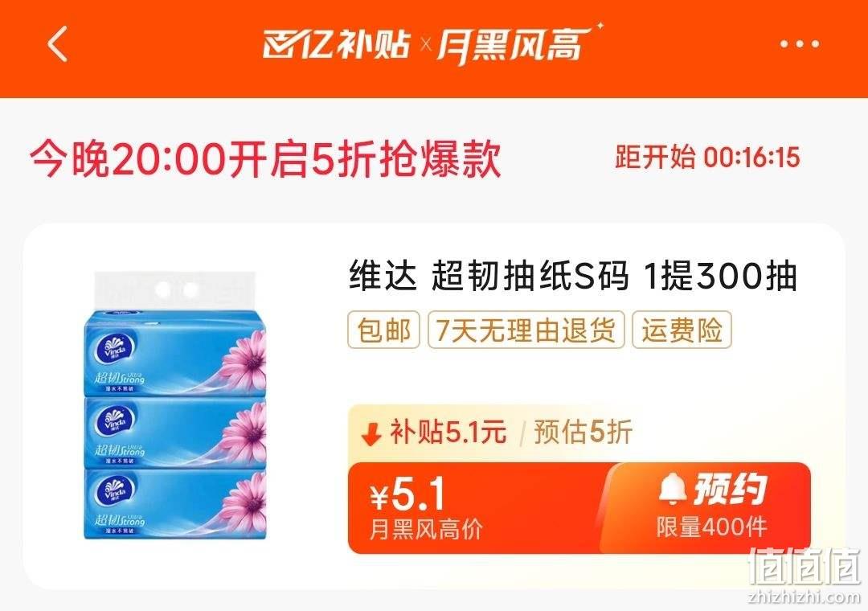Tap the 今晚20:00开启5折抢爆款 headline

(265, 159)
